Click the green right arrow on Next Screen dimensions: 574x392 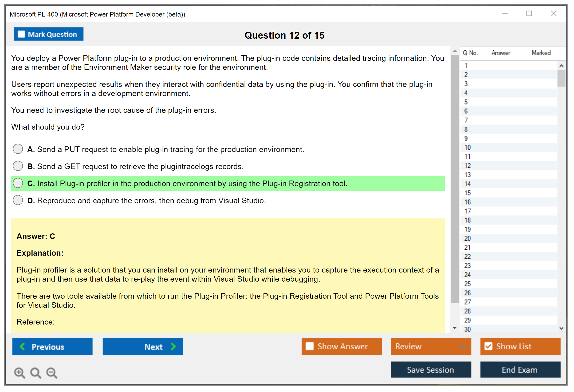(173, 347)
